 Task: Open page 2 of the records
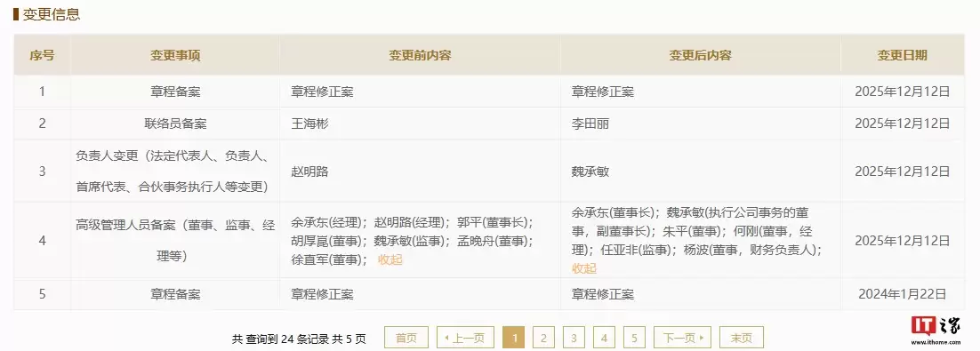(x=543, y=338)
